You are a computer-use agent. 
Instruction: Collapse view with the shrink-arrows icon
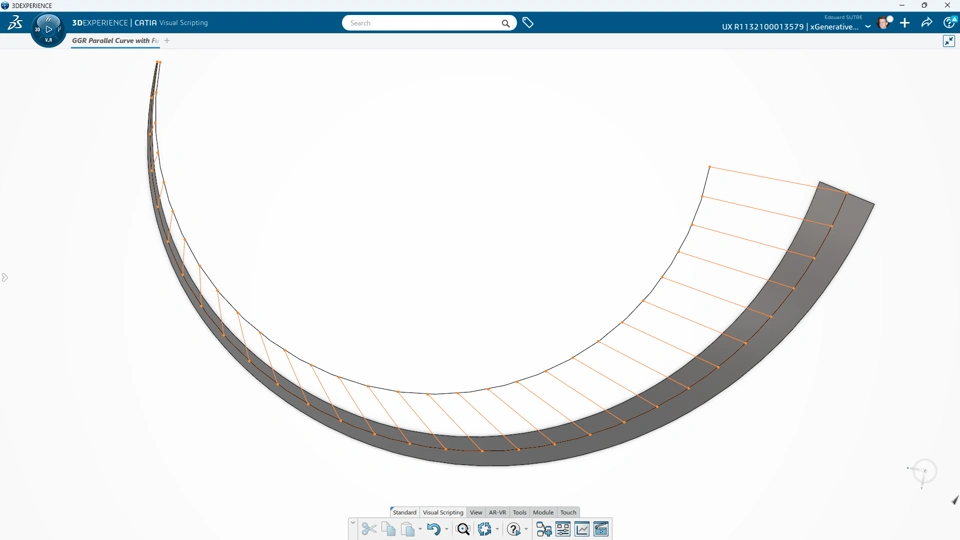tap(949, 41)
